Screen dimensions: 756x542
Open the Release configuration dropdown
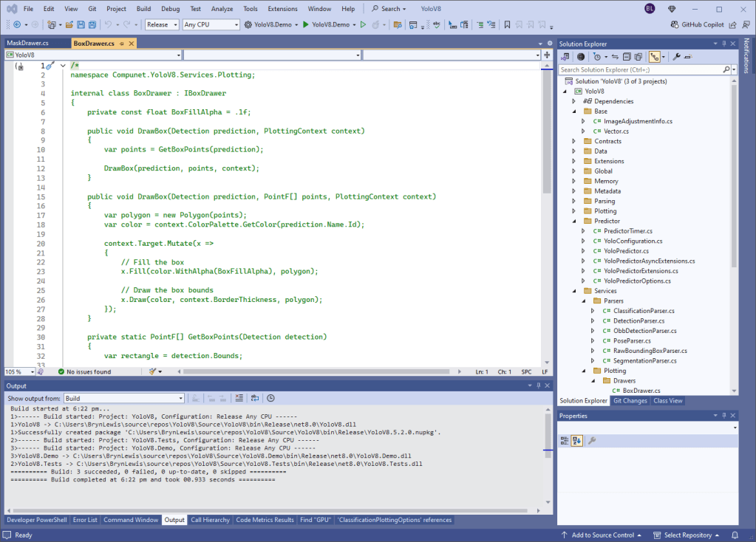(161, 24)
